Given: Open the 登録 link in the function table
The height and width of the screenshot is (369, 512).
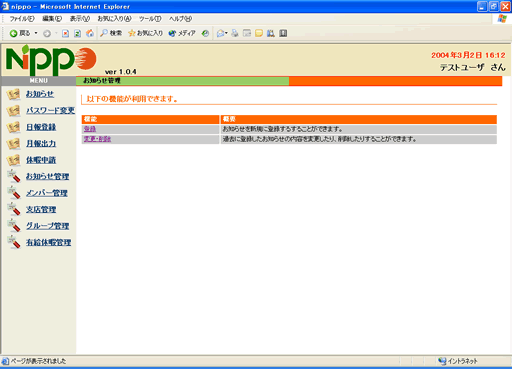Looking at the screenshot, I should (90, 129).
